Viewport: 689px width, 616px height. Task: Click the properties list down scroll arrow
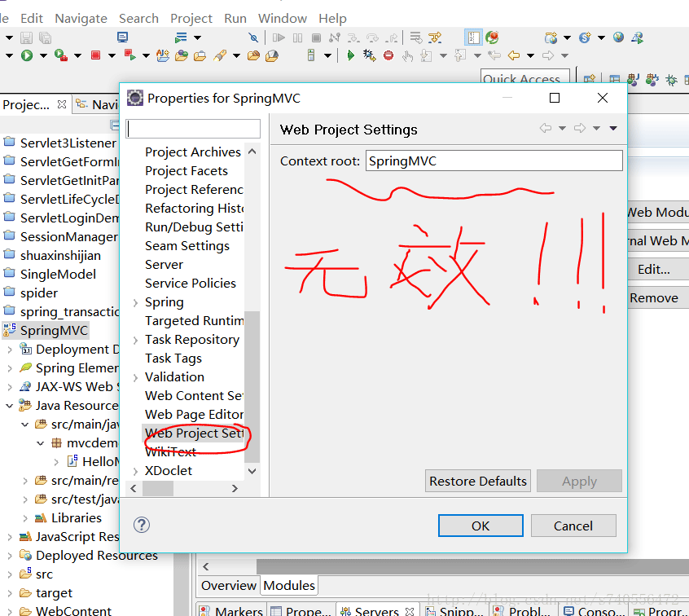pos(252,471)
